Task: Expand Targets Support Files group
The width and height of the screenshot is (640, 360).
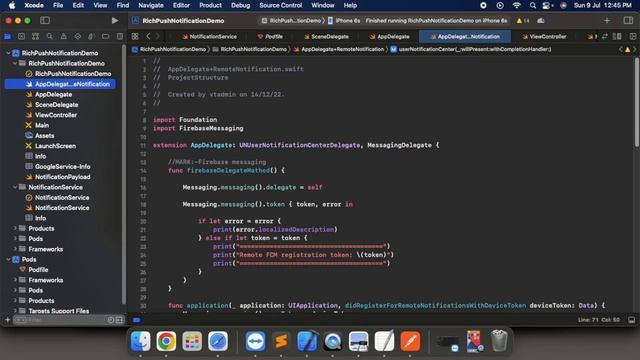Action: click(15, 311)
